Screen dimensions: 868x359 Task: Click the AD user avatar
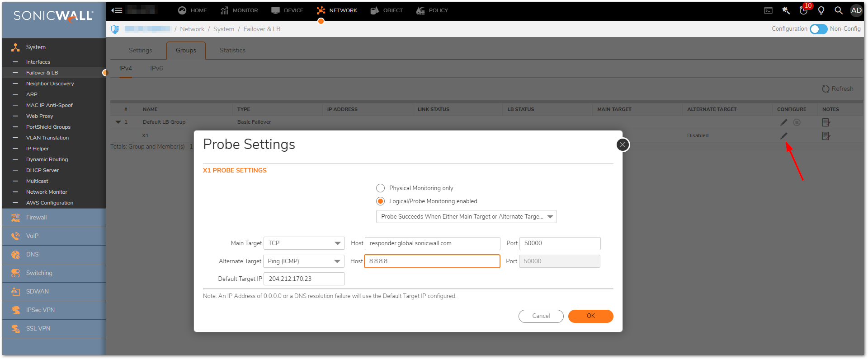click(856, 10)
